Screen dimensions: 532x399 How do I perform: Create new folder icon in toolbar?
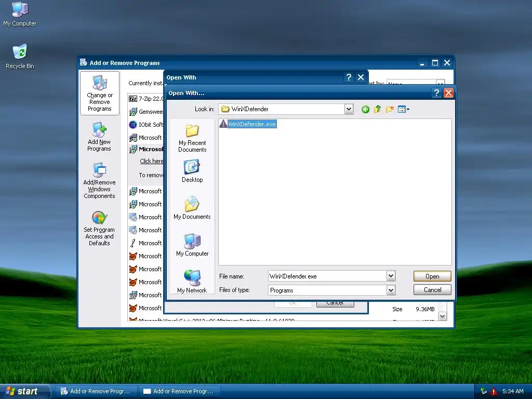[390, 109]
